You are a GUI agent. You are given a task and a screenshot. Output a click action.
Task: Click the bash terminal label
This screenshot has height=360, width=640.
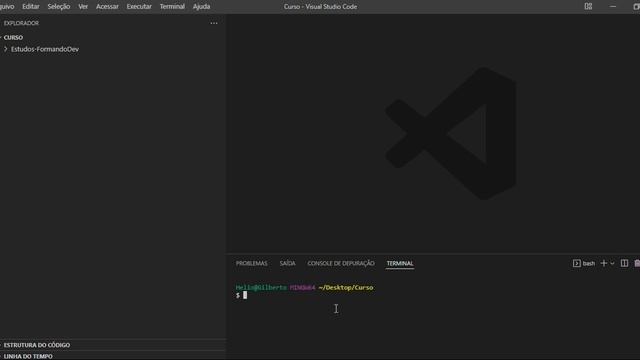pos(589,264)
